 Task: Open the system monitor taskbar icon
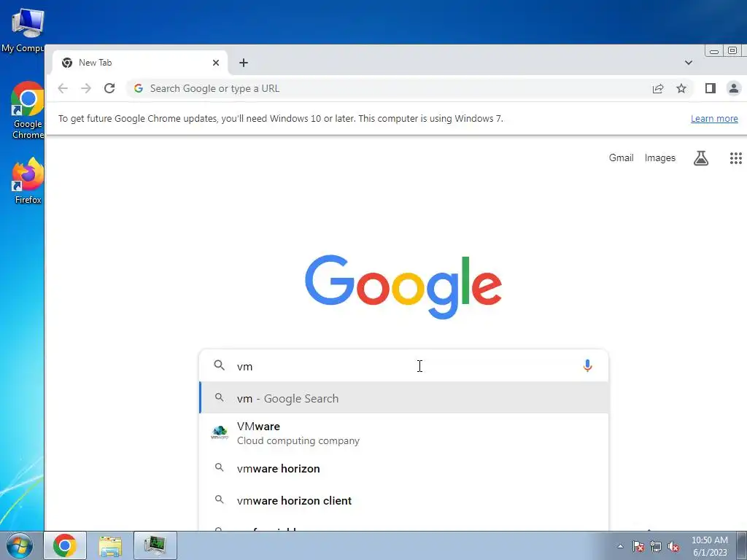click(x=155, y=545)
